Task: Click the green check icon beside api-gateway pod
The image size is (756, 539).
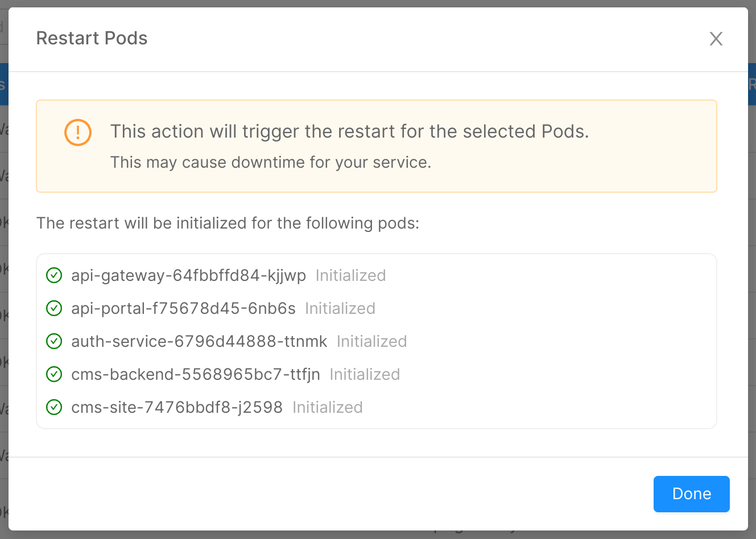Action: pos(53,275)
